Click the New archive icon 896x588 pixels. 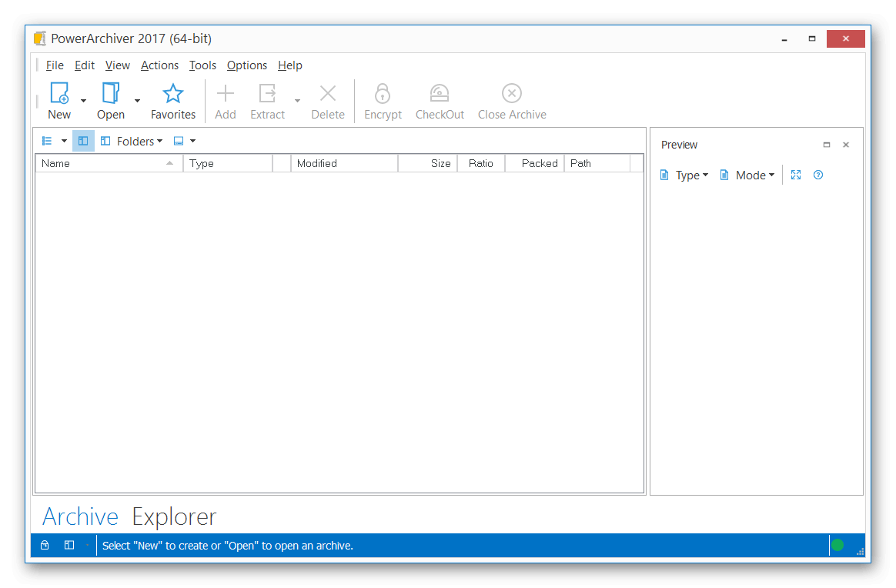(x=59, y=94)
